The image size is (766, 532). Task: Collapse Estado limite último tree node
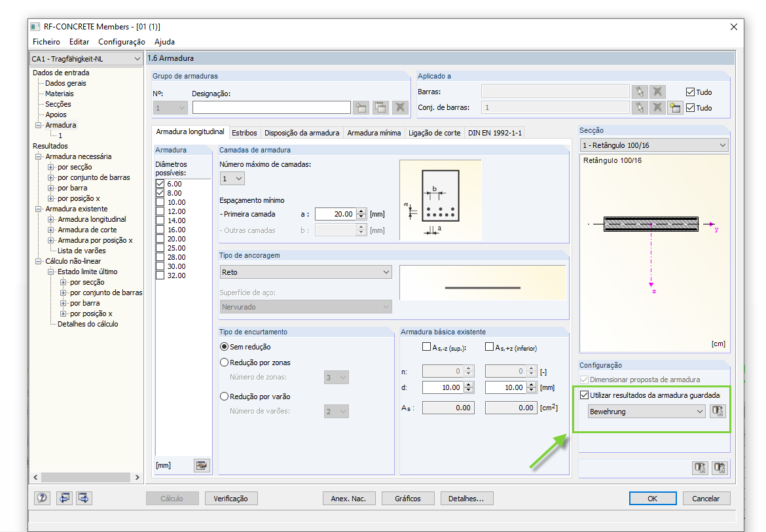coord(51,272)
